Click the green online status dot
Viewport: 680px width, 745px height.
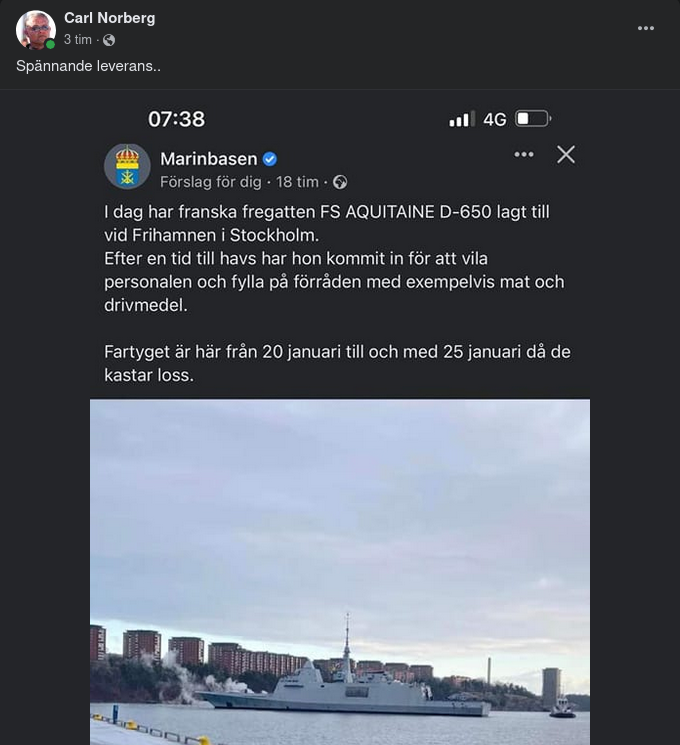(50, 45)
